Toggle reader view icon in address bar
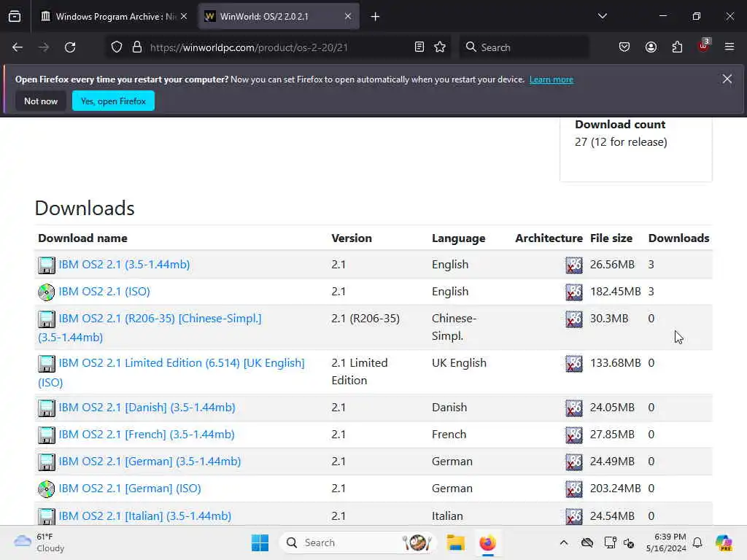 (x=419, y=47)
